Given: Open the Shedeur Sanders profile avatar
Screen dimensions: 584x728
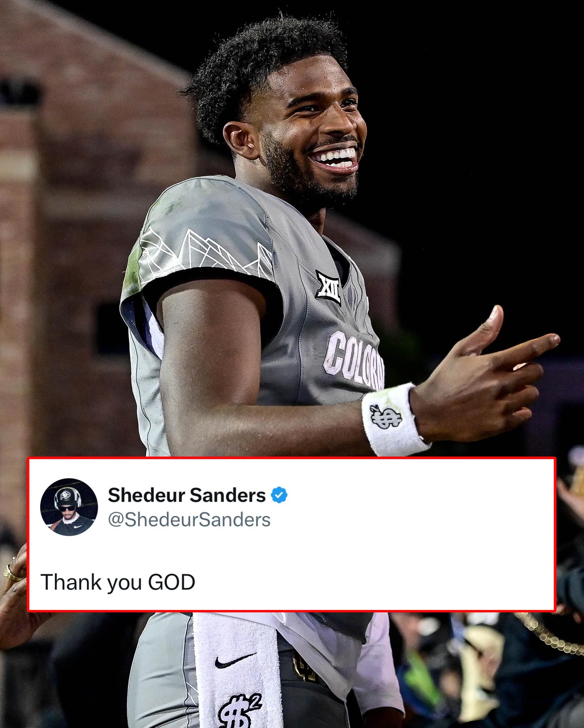Looking at the screenshot, I should (69, 507).
